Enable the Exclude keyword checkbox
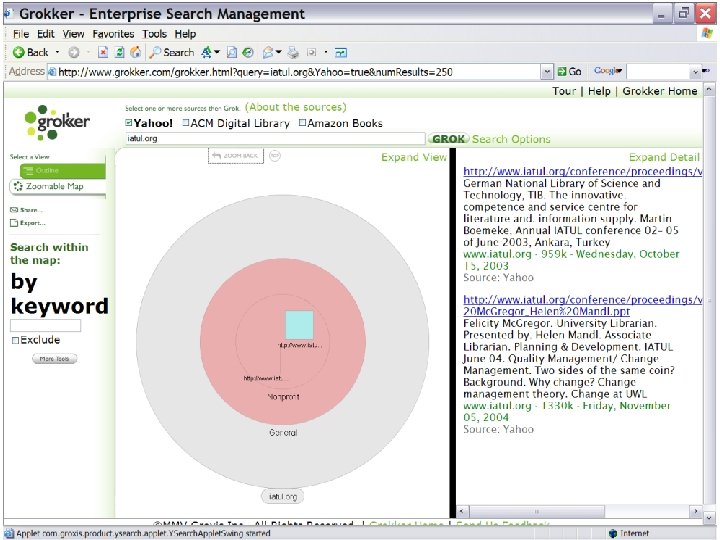Image resolution: width=720 pixels, height=540 pixels. 15,340
